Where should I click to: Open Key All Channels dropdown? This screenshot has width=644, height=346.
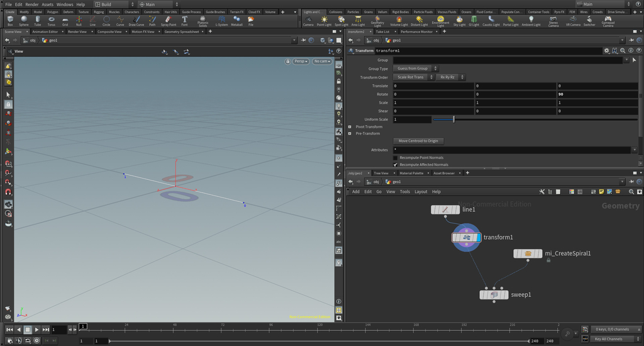[x=616, y=339]
